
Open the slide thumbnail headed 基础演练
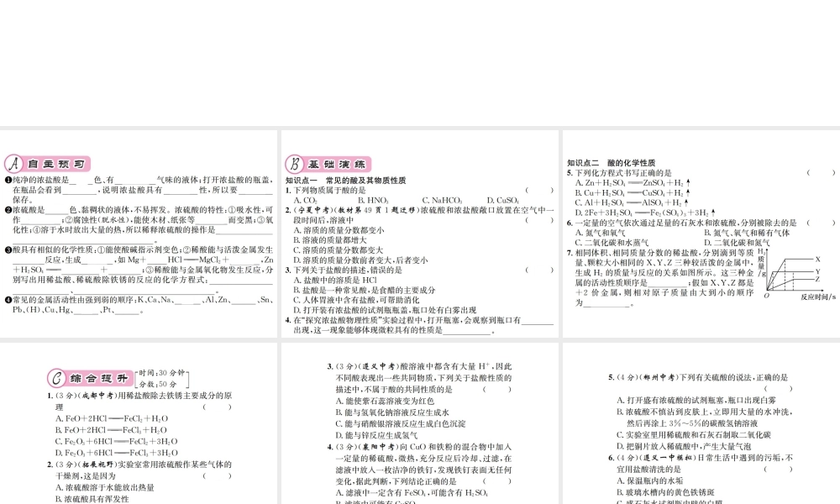[x=420, y=234]
